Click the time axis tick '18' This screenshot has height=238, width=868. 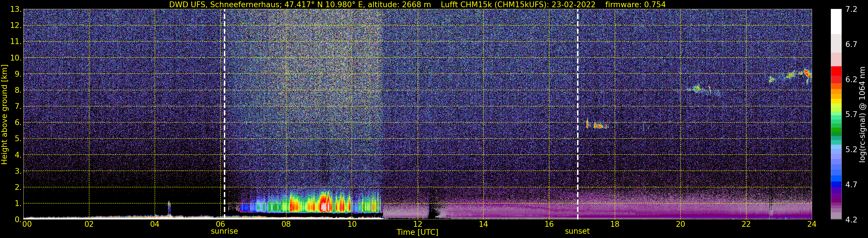(x=614, y=224)
